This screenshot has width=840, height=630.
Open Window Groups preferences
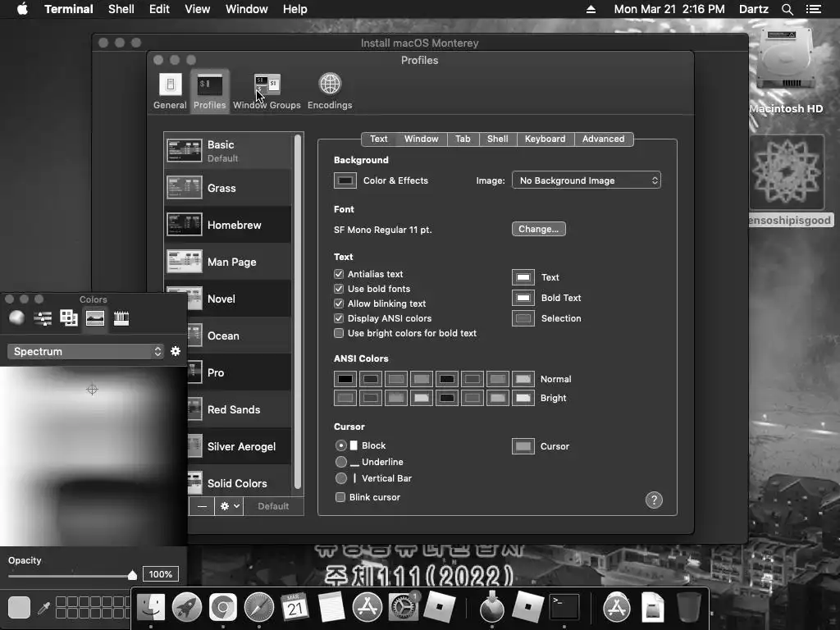click(x=267, y=90)
